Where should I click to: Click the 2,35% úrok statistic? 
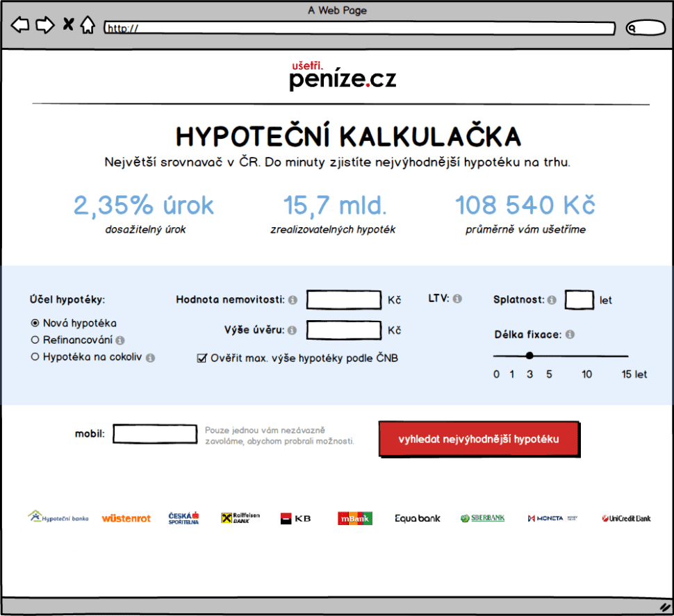144,205
